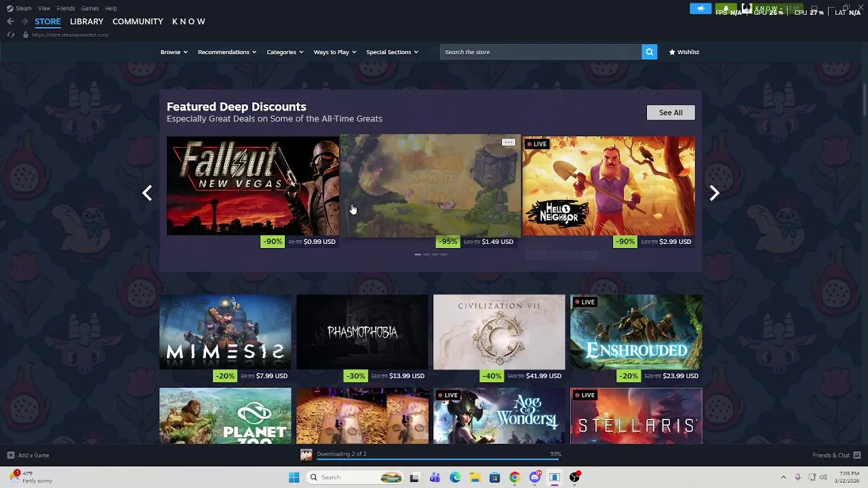The width and height of the screenshot is (868, 488).
Task: Click the See All button
Action: coord(671,113)
